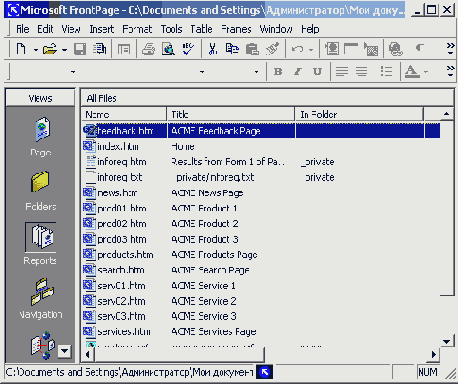The height and width of the screenshot is (384, 458).
Task: Open the Tools menu
Action: (x=171, y=29)
